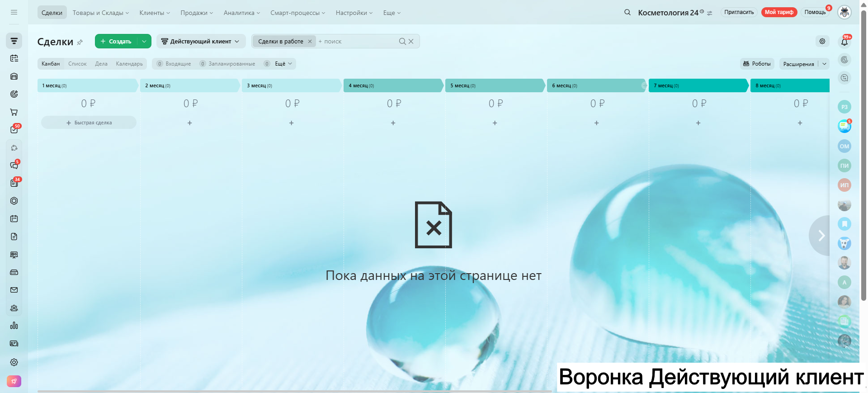Switch to the Календарь view tab
Image resolution: width=868 pixels, height=393 pixels.
[x=129, y=64]
